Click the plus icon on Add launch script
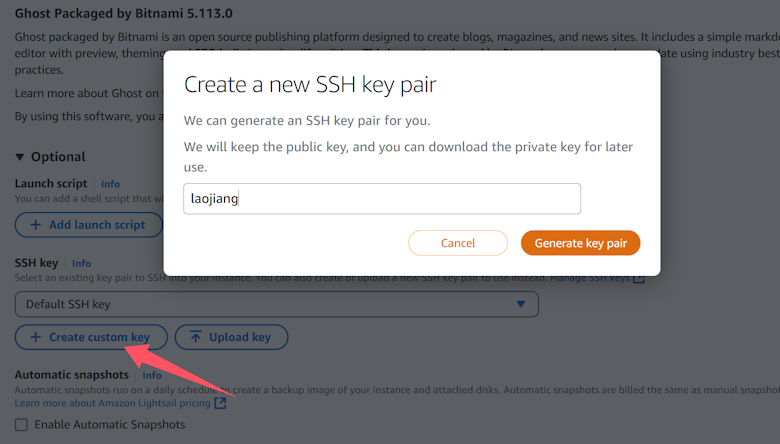Viewport: 780px width, 444px height. click(36, 225)
